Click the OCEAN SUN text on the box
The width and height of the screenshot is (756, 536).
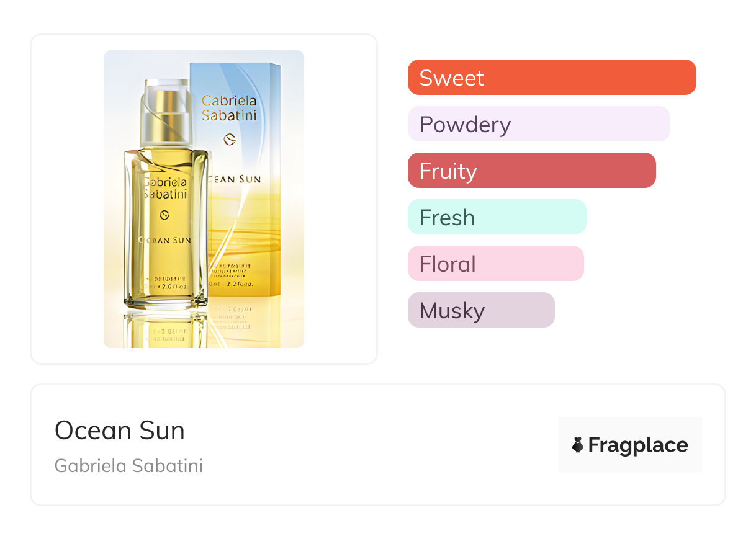coord(237,179)
